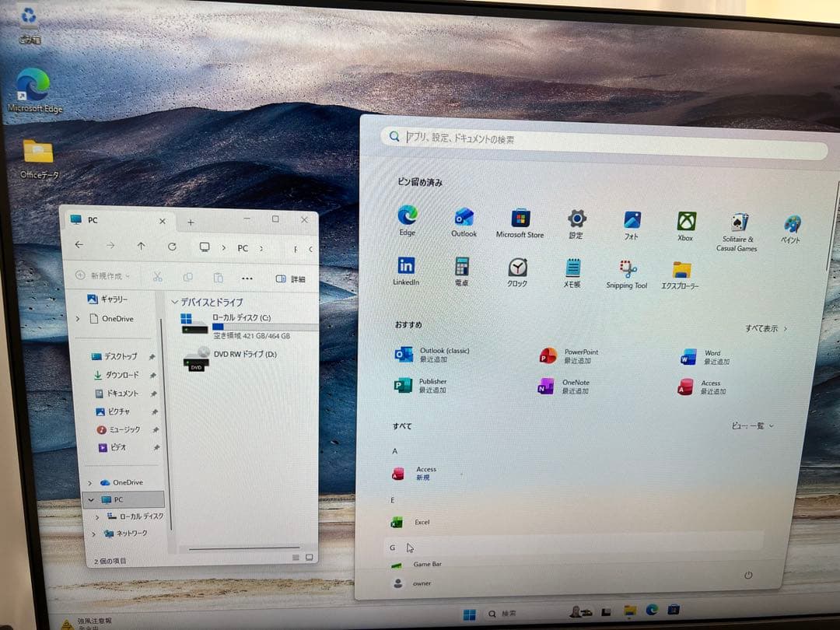Open recommended Publisher app
The width and height of the screenshot is (840, 630).
click(420, 385)
